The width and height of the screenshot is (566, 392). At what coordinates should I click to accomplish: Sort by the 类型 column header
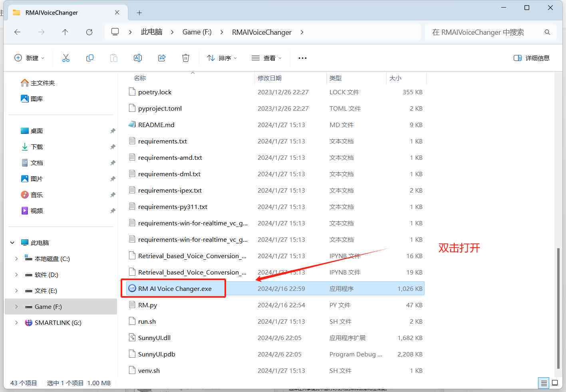(x=336, y=78)
